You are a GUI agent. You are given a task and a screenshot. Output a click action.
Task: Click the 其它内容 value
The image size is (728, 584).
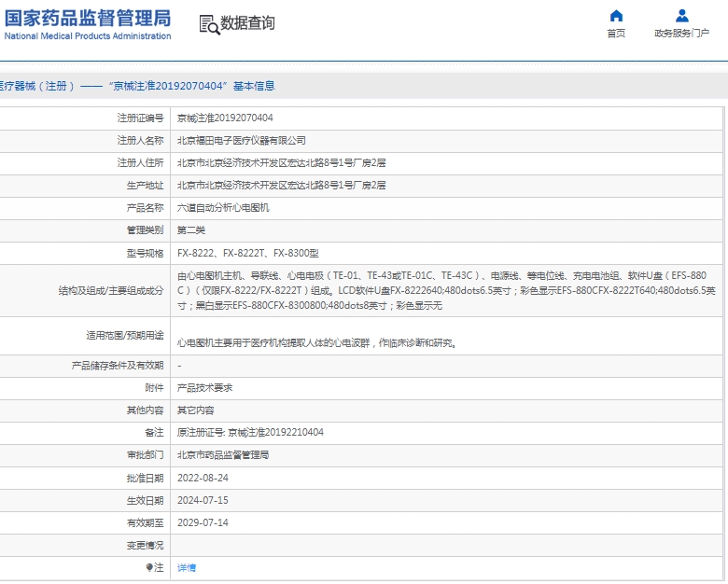pyautogui.click(x=196, y=410)
